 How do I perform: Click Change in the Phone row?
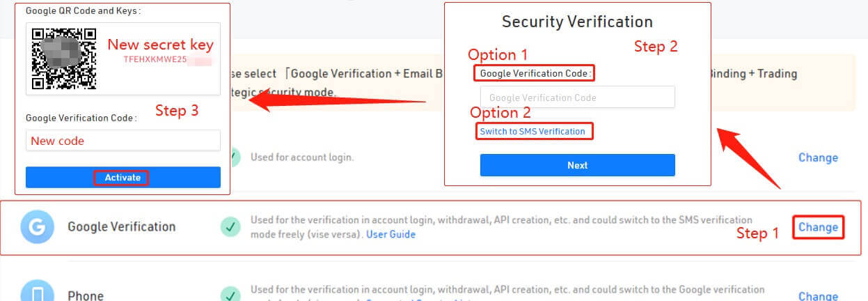point(818,295)
